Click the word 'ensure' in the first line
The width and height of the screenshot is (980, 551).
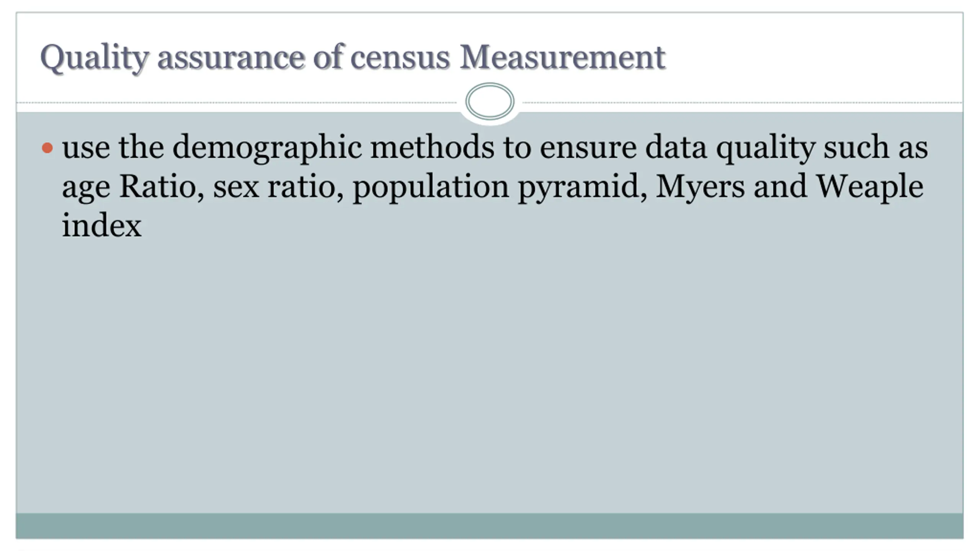coord(588,148)
